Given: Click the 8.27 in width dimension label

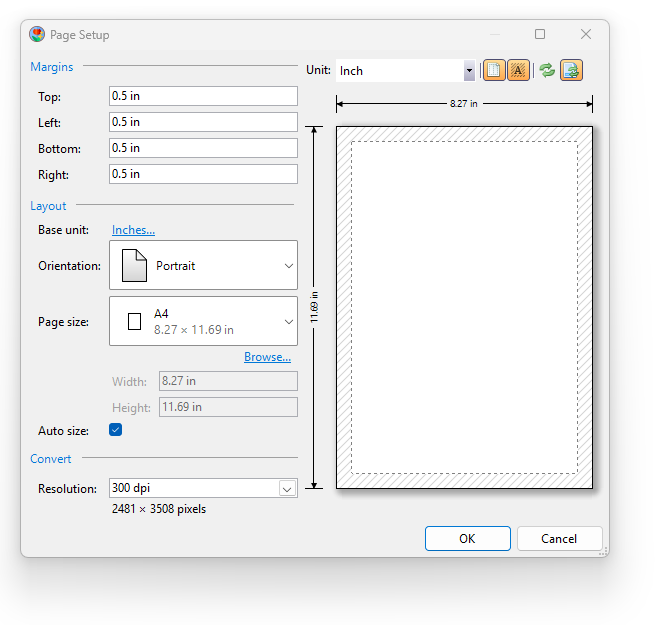Looking at the screenshot, I should (464, 104).
